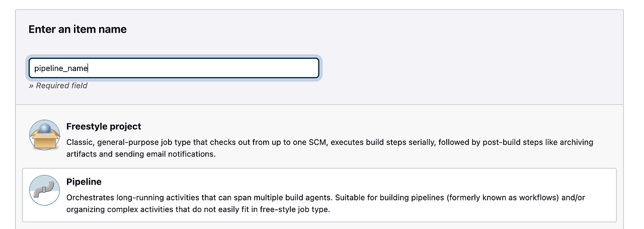Select the highlighted Pipeline option card
Screen dimensions: 644x229
pos(319,195)
